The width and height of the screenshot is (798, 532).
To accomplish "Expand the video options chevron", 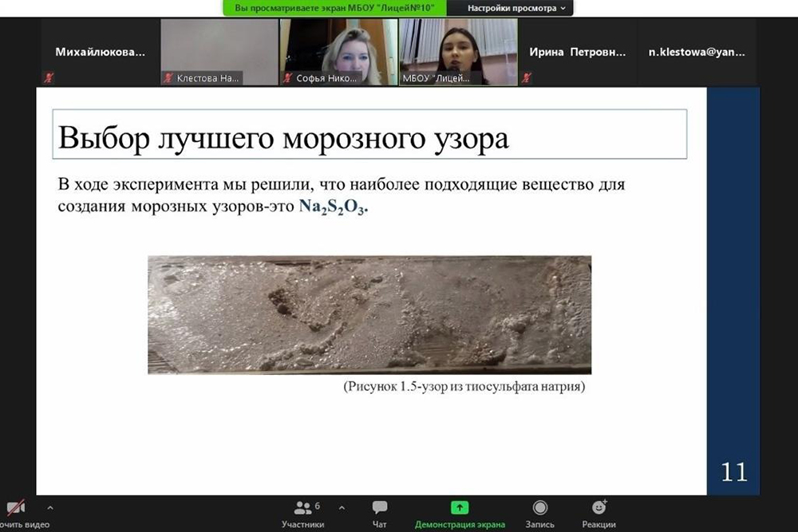I will point(50,507).
